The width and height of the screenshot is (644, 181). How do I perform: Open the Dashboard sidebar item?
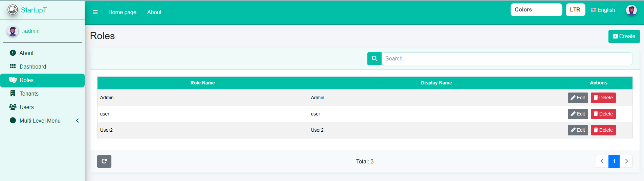pyautogui.click(x=33, y=67)
